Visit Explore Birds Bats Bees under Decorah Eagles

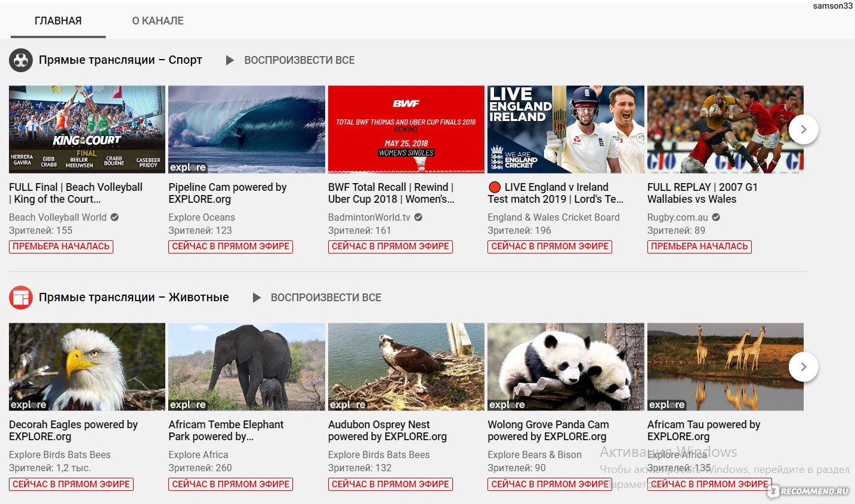coord(60,455)
